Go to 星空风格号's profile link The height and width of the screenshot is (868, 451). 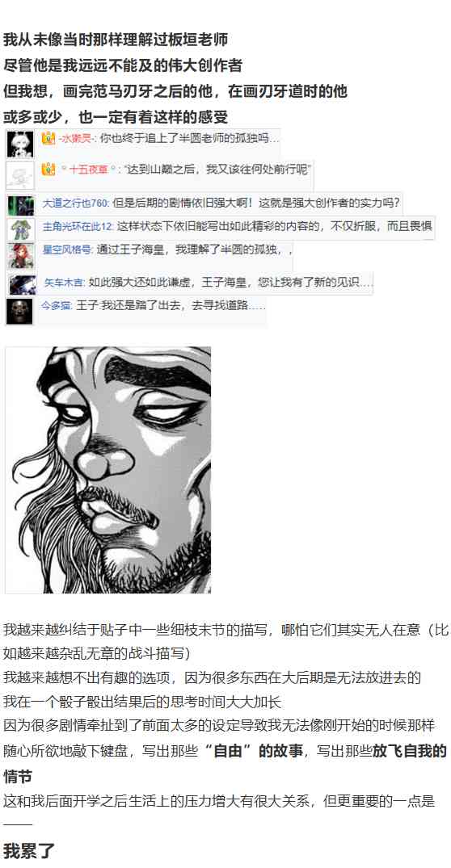(x=68, y=250)
